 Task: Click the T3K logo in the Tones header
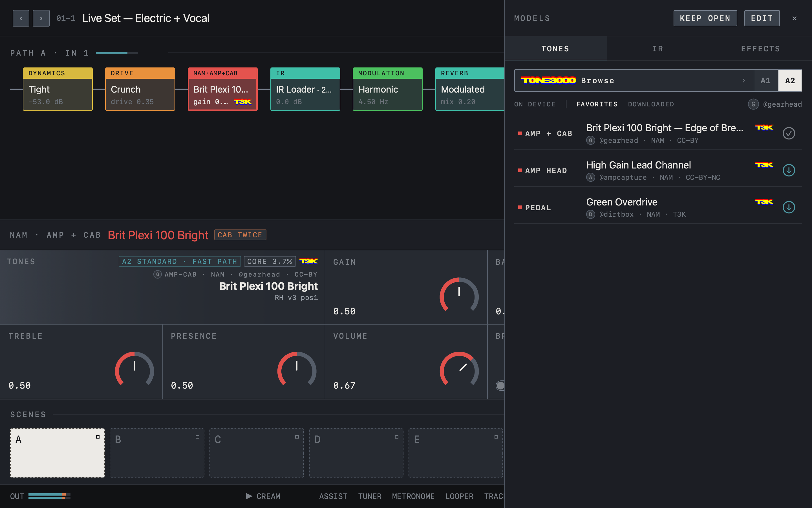(x=308, y=261)
